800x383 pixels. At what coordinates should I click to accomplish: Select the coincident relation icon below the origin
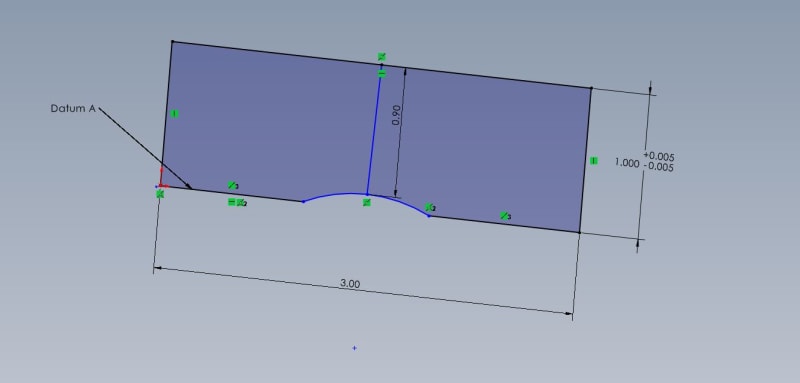click(x=160, y=194)
